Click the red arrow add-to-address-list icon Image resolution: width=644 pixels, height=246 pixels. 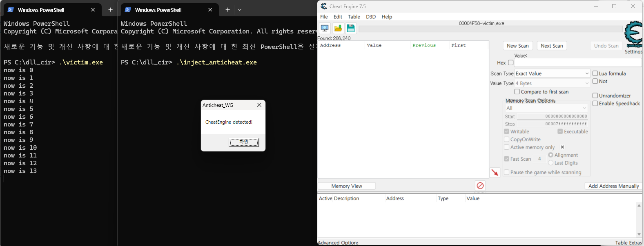tap(495, 173)
